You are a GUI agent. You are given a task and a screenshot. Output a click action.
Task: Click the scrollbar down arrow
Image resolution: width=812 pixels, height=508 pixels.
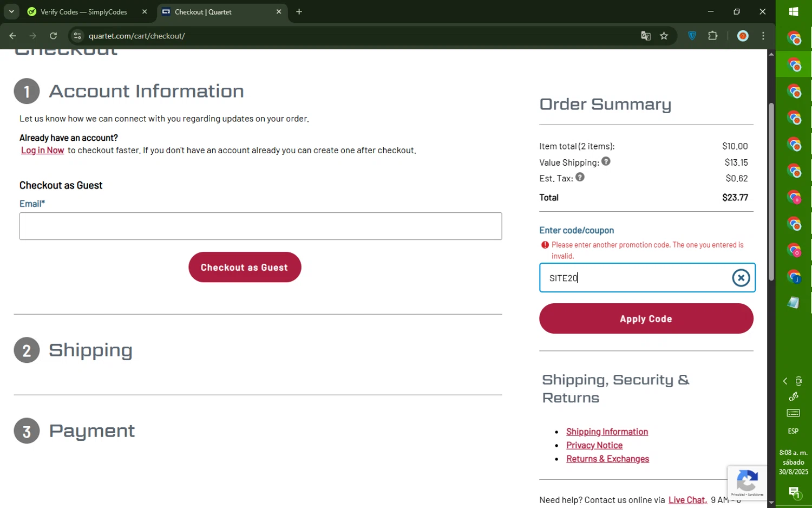[x=771, y=503]
